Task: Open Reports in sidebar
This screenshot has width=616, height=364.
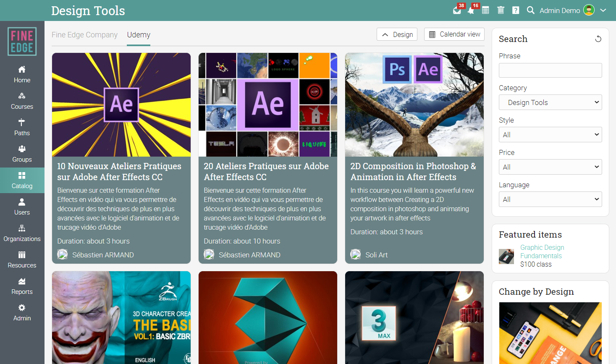Action: point(22,286)
